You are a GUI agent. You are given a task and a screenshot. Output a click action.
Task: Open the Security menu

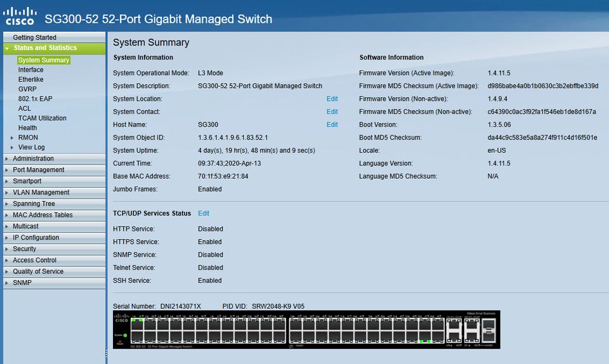click(x=54, y=249)
